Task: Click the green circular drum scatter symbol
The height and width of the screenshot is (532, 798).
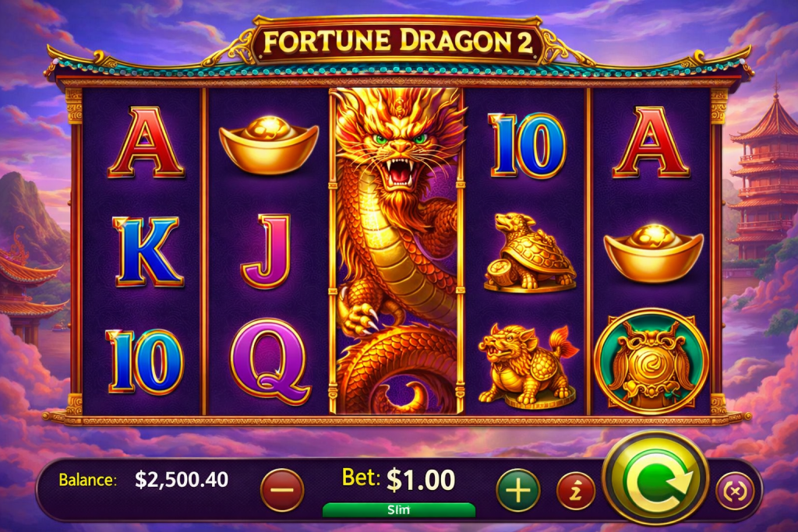Action: pos(651,361)
